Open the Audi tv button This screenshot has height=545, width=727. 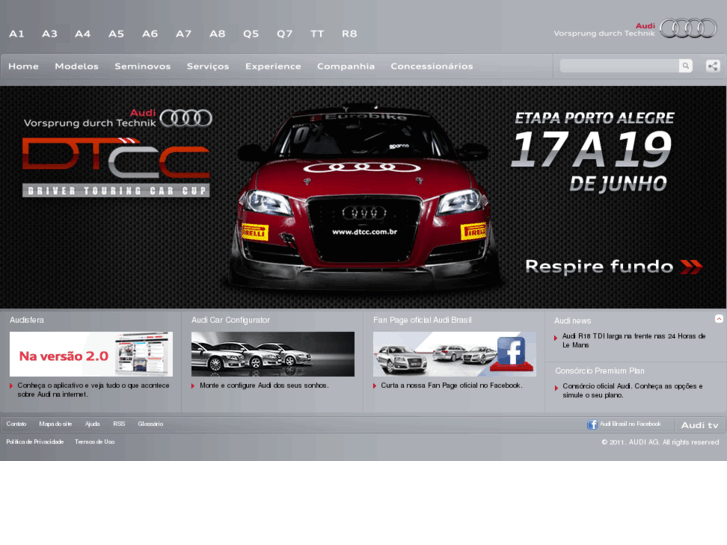[x=700, y=425]
